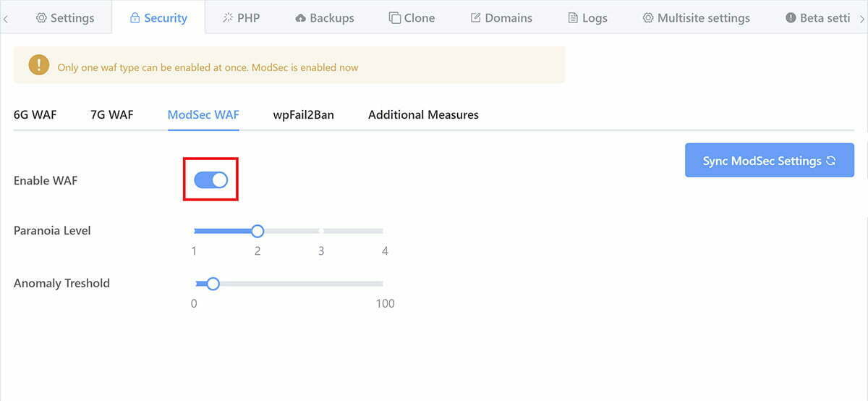Click the Anomaly Threshold slider handle
868x401 pixels.
click(213, 284)
